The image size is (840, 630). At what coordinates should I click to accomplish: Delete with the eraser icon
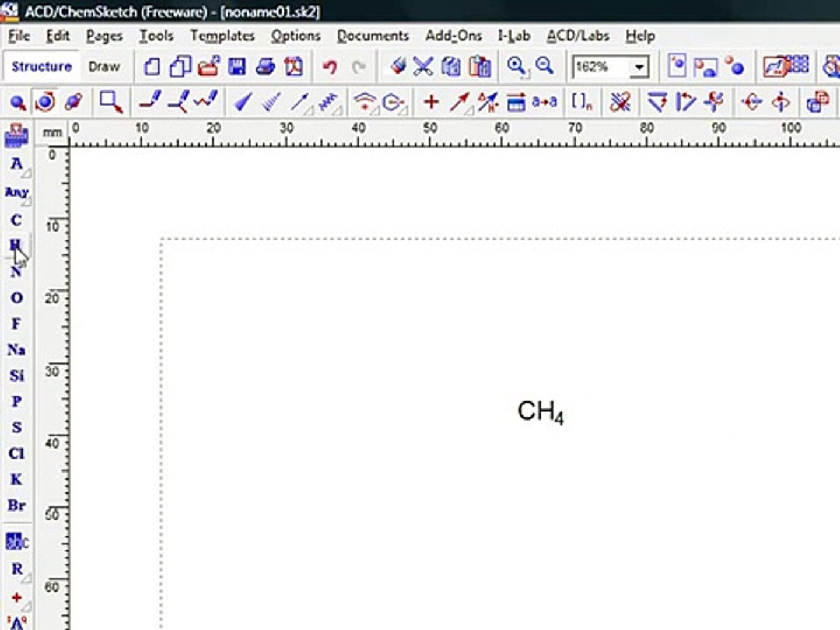tap(398, 66)
